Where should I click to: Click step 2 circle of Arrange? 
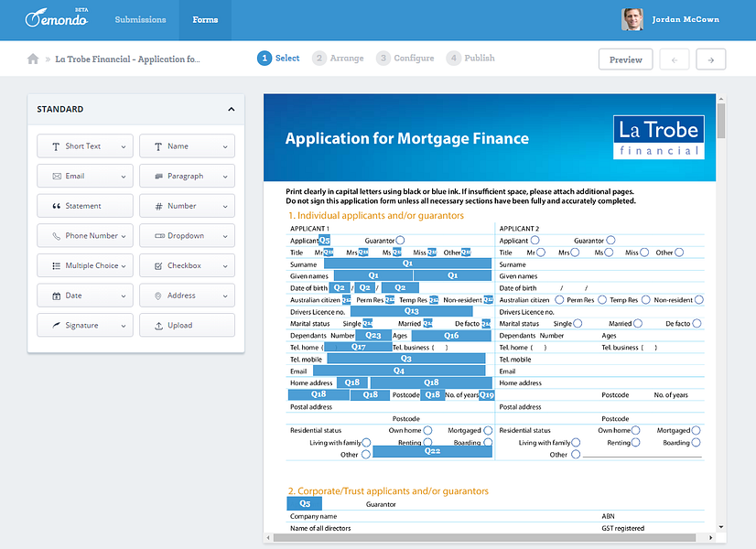(x=319, y=59)
